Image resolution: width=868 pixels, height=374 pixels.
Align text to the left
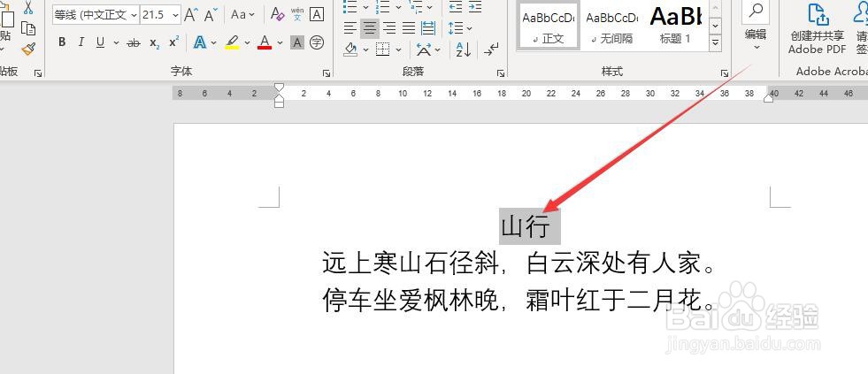[x=350, y=27]
